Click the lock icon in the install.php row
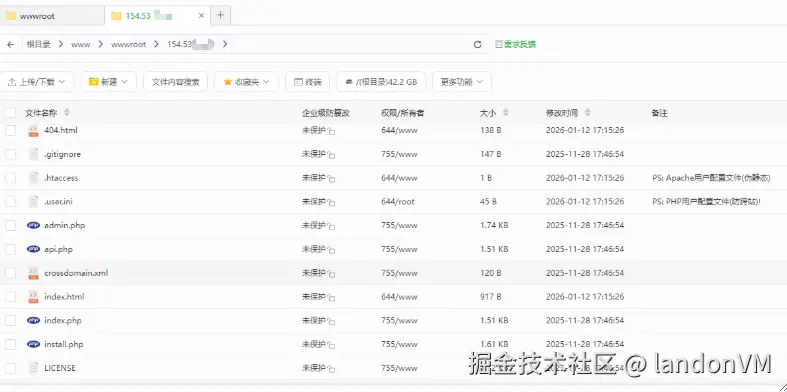The image size is (787, 392). [x=331, y=345]
